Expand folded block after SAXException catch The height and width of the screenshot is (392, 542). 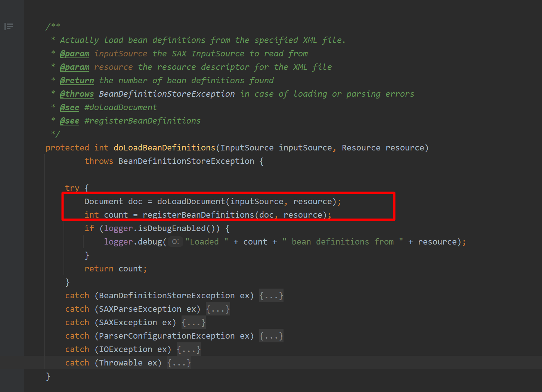(x=193, y=323)
